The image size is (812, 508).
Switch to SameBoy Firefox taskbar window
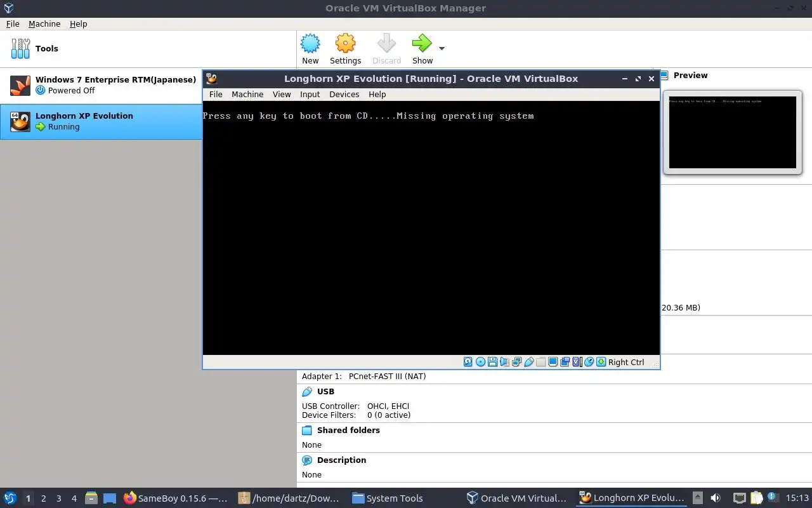pos(176,498)
